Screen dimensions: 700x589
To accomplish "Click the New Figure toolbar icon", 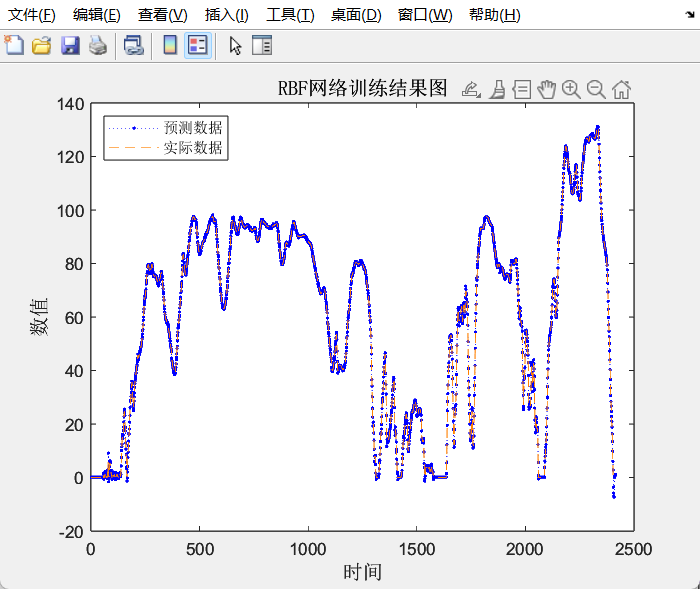I will [14, 45].
